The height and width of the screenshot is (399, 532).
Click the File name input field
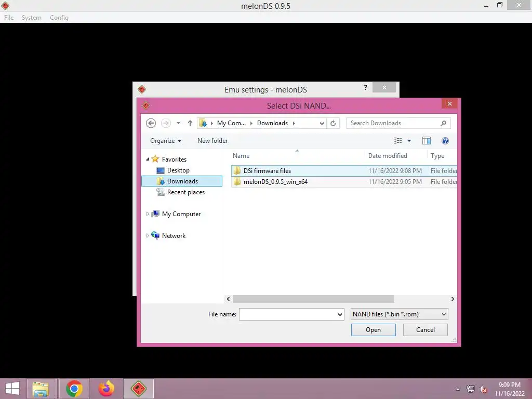point(288,314)
